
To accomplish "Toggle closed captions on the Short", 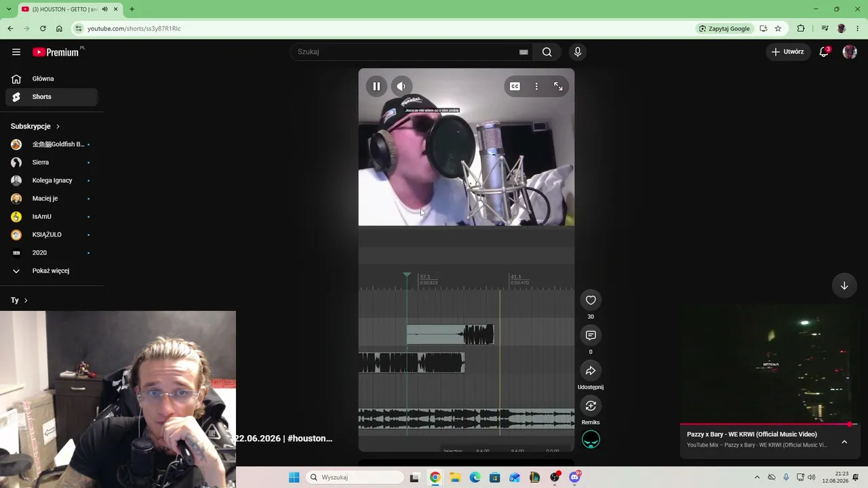I will point(515,86).
